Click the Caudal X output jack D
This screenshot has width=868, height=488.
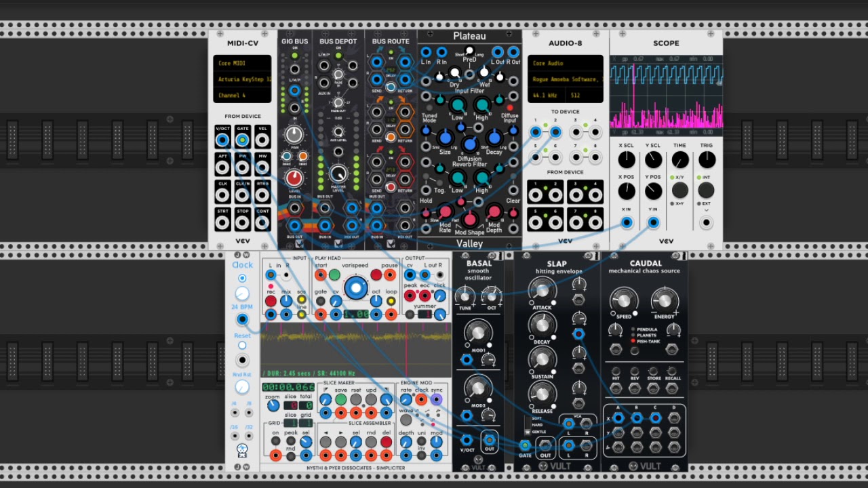673,418
